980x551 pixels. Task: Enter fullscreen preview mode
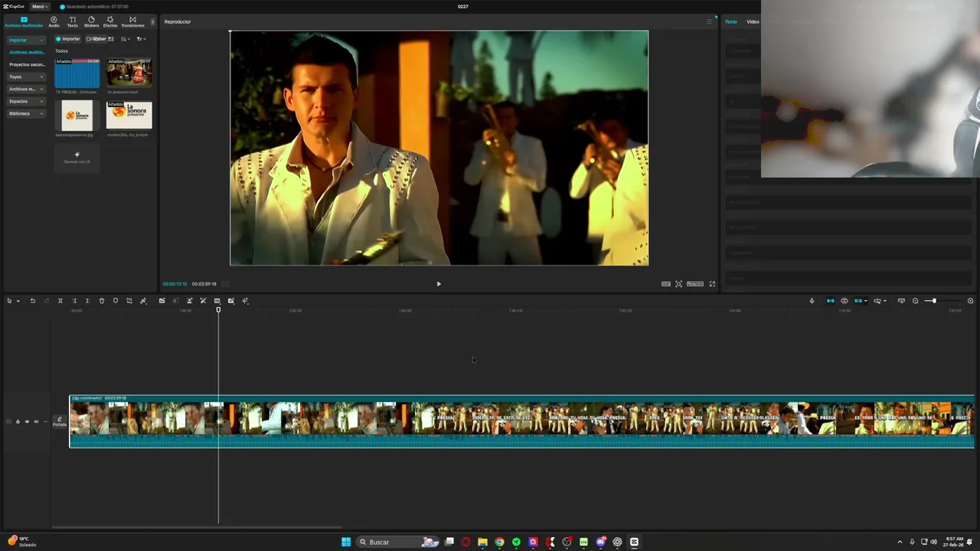click(712, 284)
